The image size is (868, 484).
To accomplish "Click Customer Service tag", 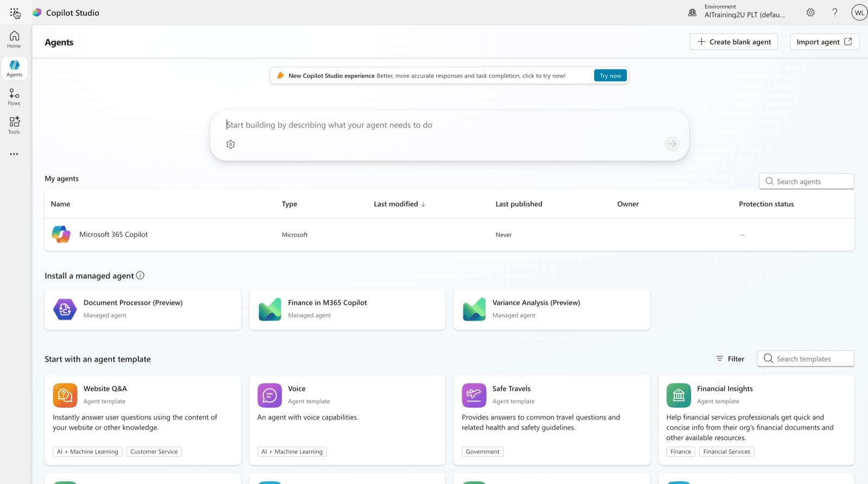I will pyautogui.click(x=154, y=451).
